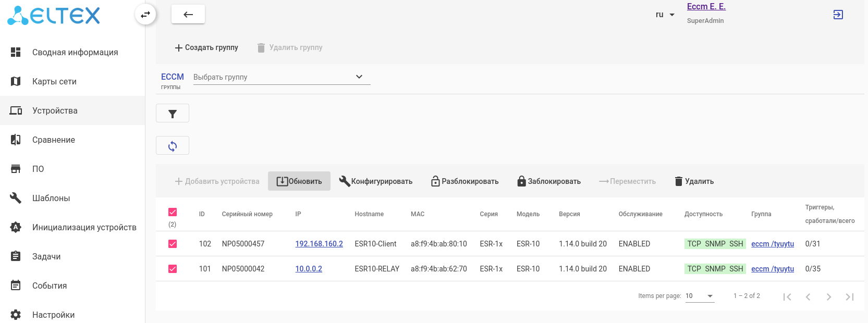Open the items per page dropdown

pos(699,296)
